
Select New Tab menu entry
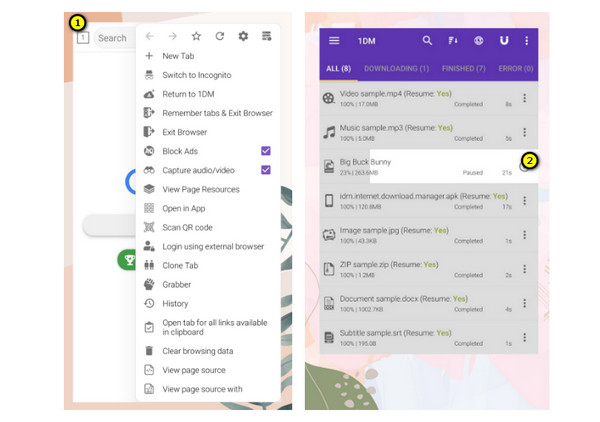(208, 56)
